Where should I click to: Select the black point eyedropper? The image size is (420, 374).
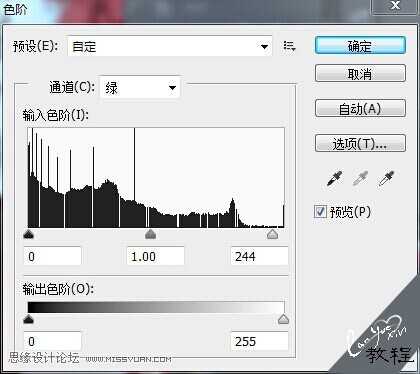click(335, 179)
